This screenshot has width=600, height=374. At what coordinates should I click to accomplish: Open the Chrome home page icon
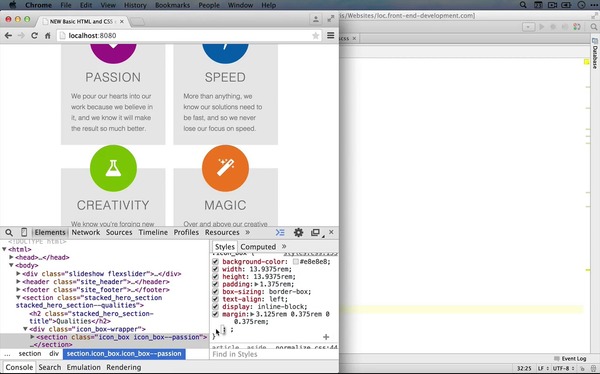47,36
